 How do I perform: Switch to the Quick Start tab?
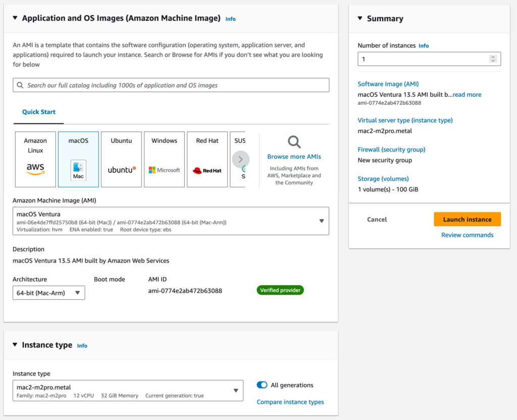tap(39, 112)
